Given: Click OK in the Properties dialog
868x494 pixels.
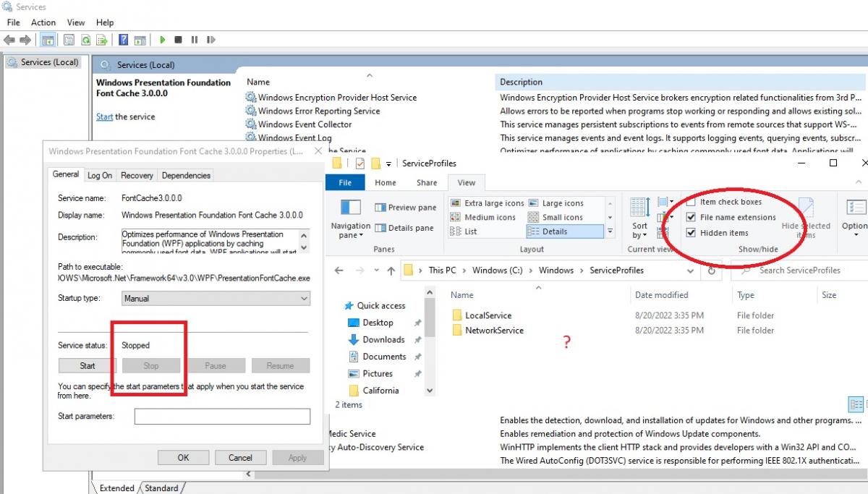Looking at the screenshot, I should (183, 457).
